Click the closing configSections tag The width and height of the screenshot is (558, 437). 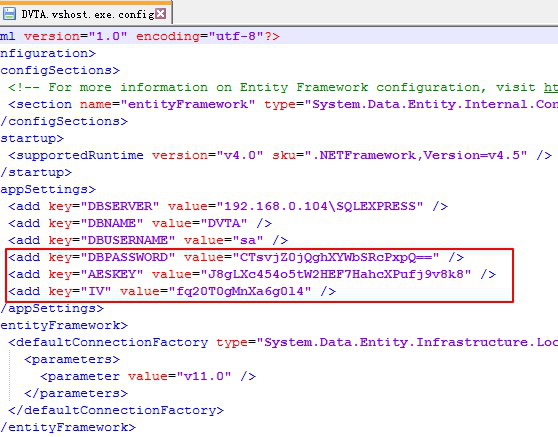point(64,121)
